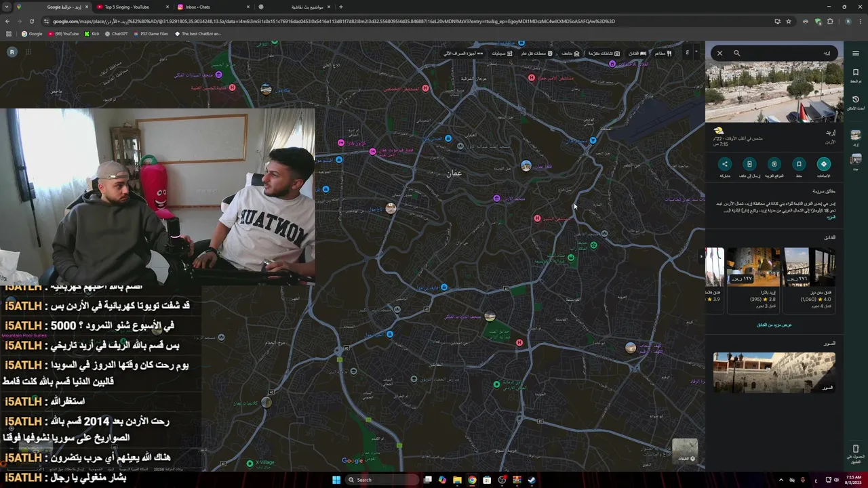868x488 pixels.
Task: Open The best ChatBot bookmark
Action: click(x=198, y=33)
